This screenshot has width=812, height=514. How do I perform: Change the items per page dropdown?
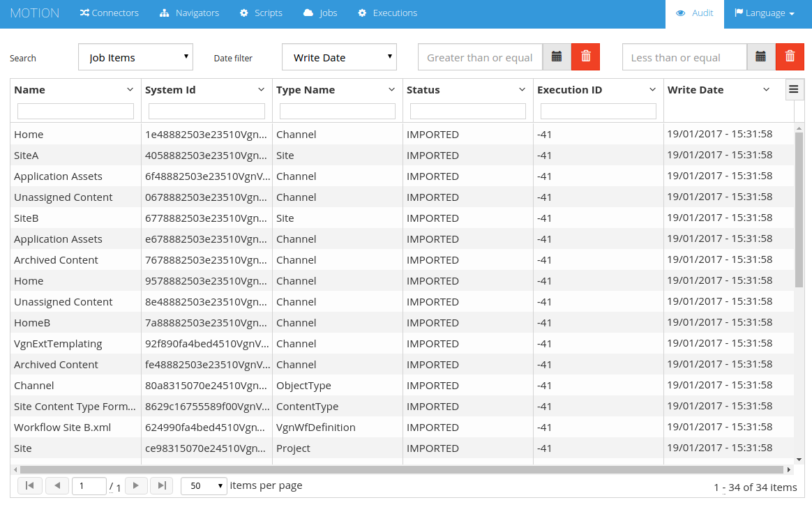click(204, 486)
